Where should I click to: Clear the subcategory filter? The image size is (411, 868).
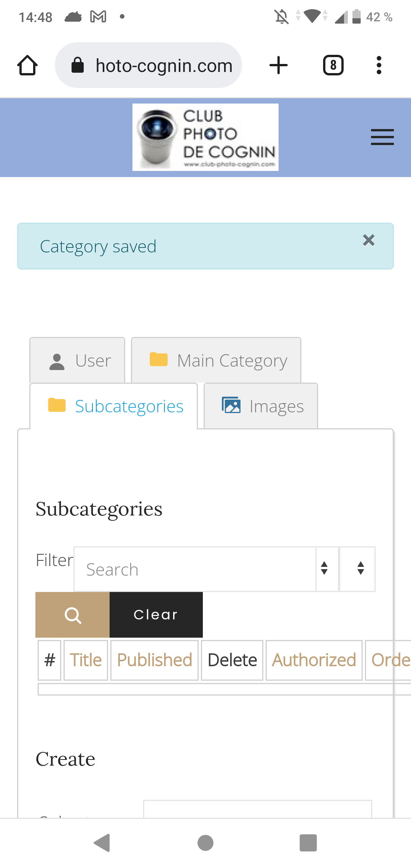(x=156, y=614)
